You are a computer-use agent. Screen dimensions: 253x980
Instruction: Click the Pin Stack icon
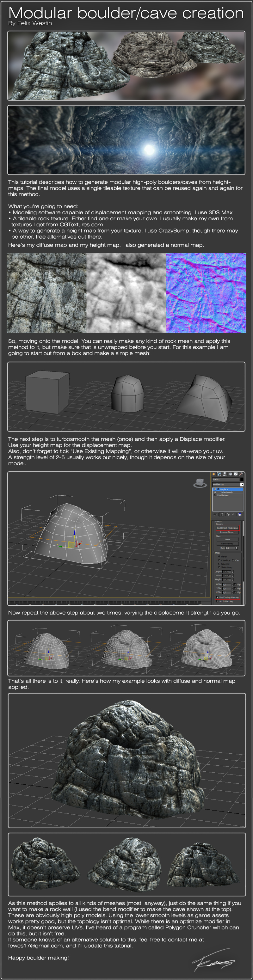pos(215,515)
